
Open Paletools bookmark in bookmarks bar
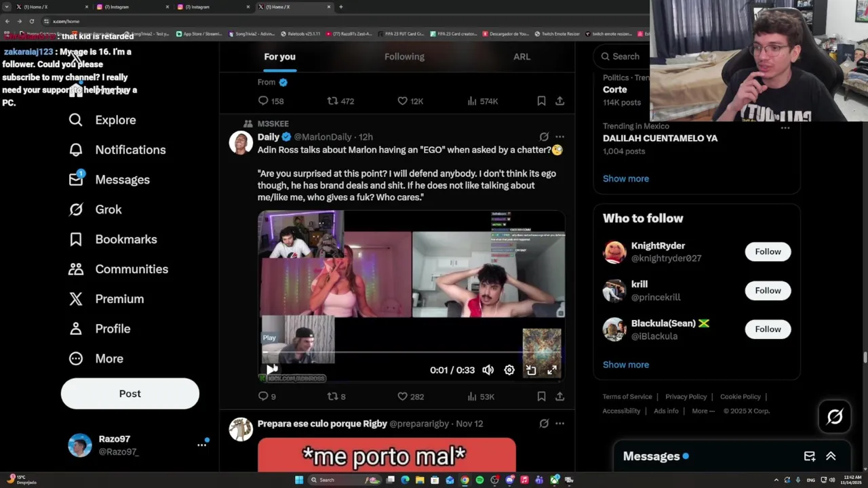pos(300,33)
